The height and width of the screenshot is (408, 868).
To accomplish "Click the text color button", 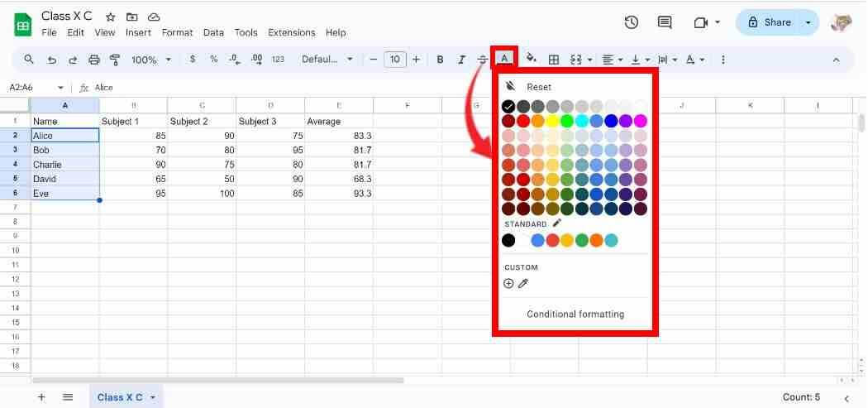I will 504,58.
